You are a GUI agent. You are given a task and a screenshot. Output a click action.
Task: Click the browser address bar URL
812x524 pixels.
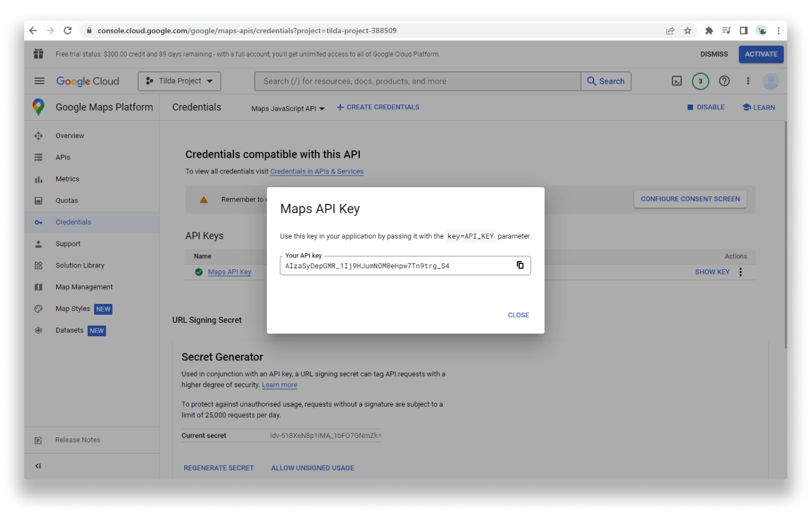247,31
